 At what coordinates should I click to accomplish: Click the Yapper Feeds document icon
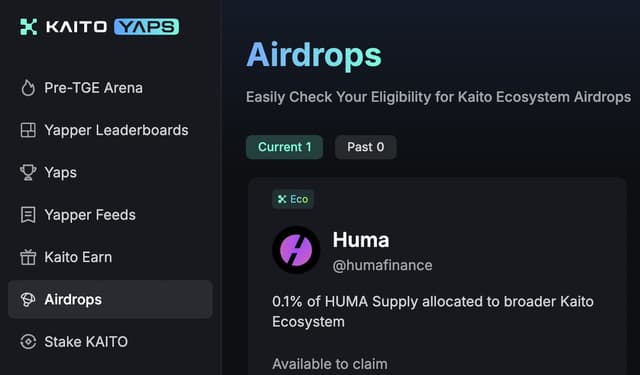click(28, 215)
